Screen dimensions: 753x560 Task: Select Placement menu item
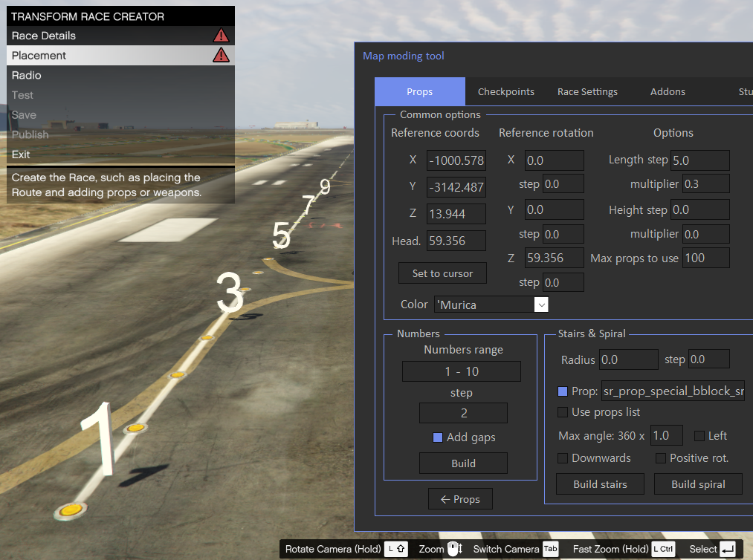click(x=120, y=55)
